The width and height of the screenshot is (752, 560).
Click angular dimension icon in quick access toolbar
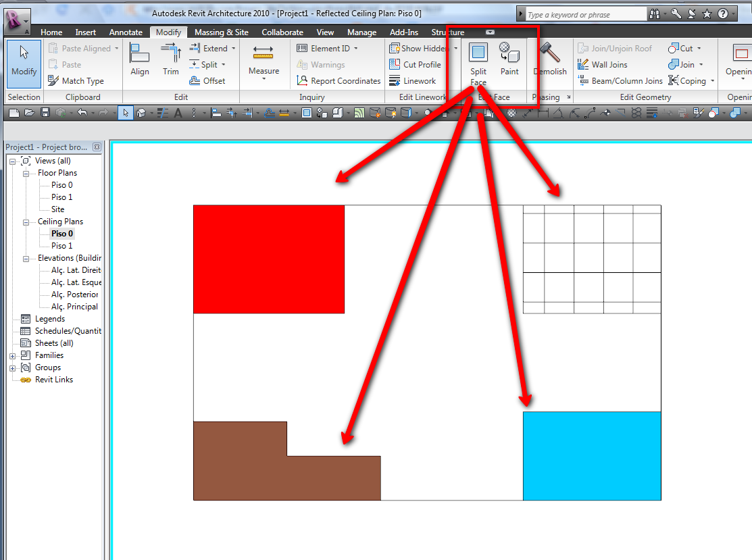[558, 113]
